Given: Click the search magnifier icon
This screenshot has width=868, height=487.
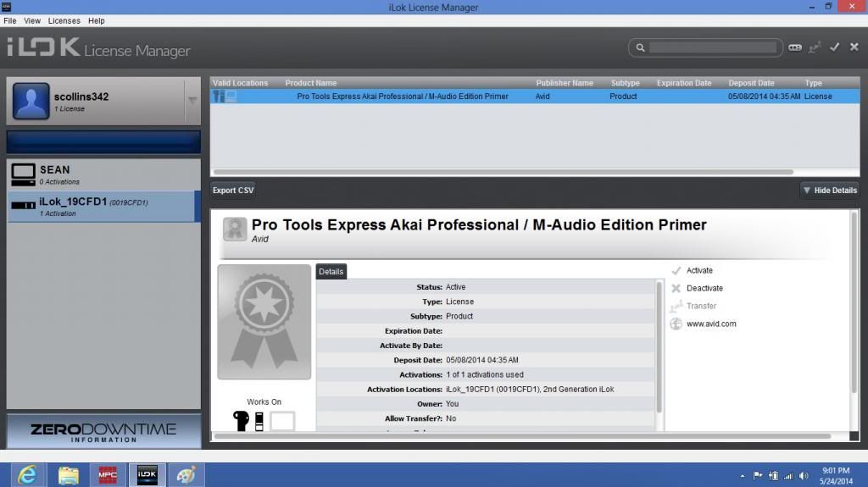Looking at the screenshot, I should coord(640,47).
